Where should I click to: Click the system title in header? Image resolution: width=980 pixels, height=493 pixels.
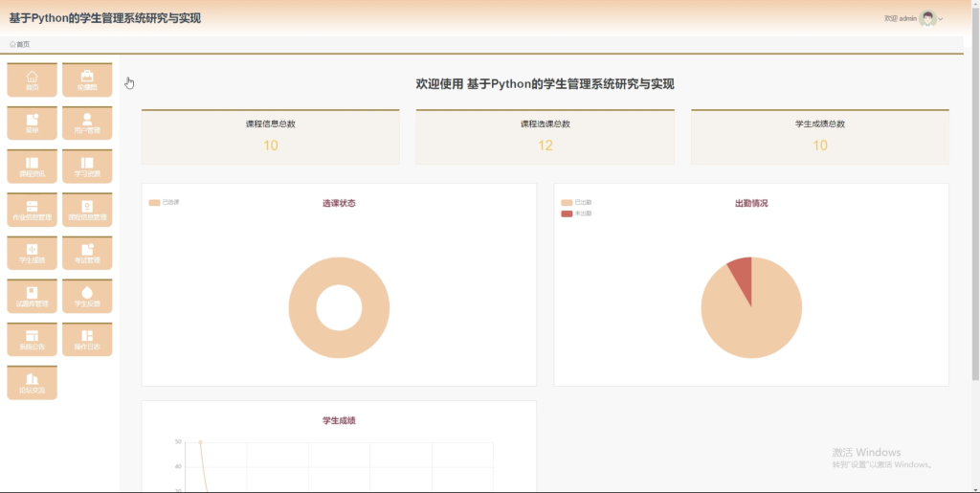(x=105, y=18)
